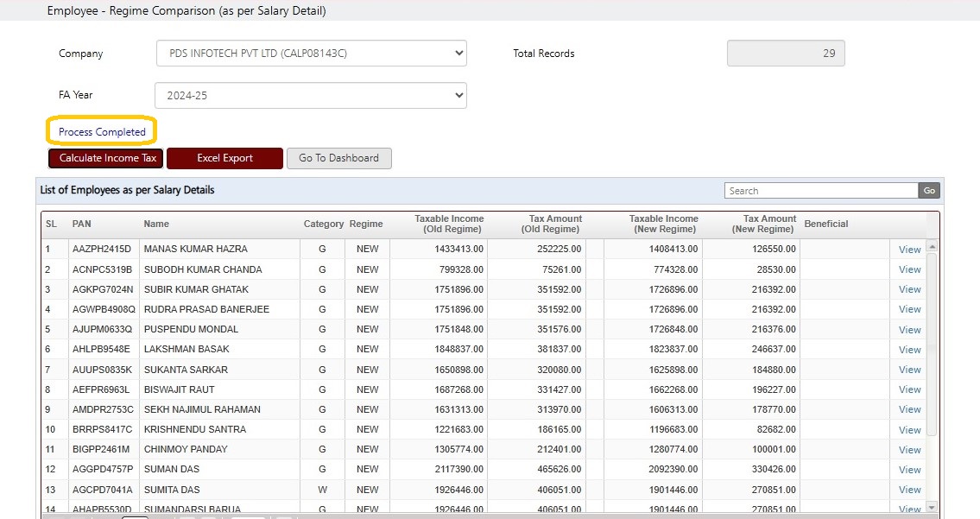The width and height of the screenshot is (980, 519).
Task: Click new regime tax 100001.00
Action: 774,449
